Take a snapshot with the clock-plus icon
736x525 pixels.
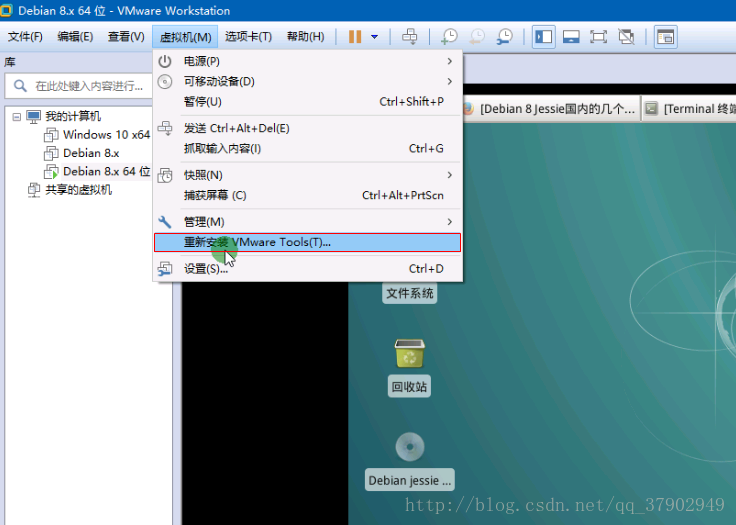tap(449, 37)
